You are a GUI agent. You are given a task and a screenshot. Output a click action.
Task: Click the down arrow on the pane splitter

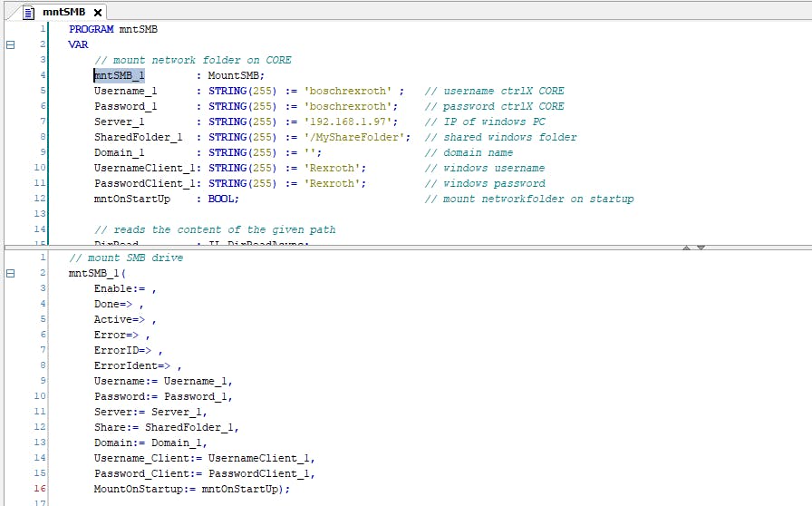point(701,248)
